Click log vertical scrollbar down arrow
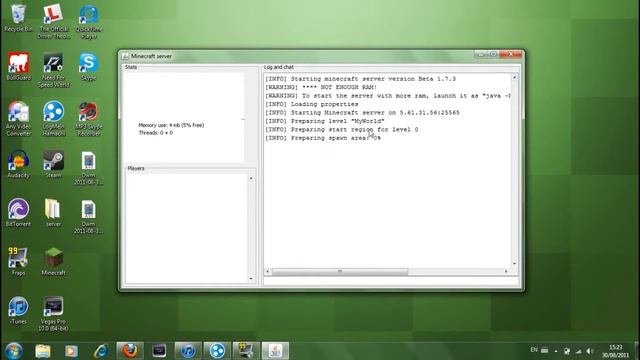This screenshot has width=640, height=360. pos(514,264)
